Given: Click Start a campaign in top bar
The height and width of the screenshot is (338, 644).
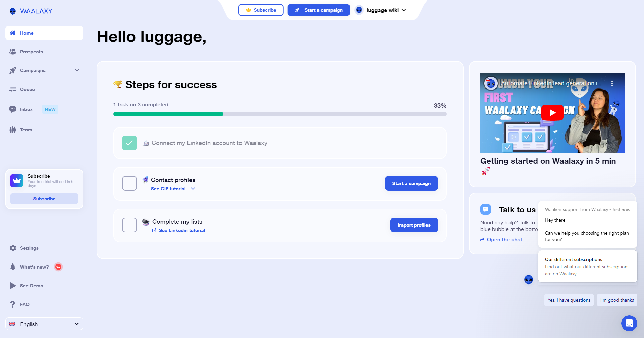Looking at the screenshot, I should point(319,10).
